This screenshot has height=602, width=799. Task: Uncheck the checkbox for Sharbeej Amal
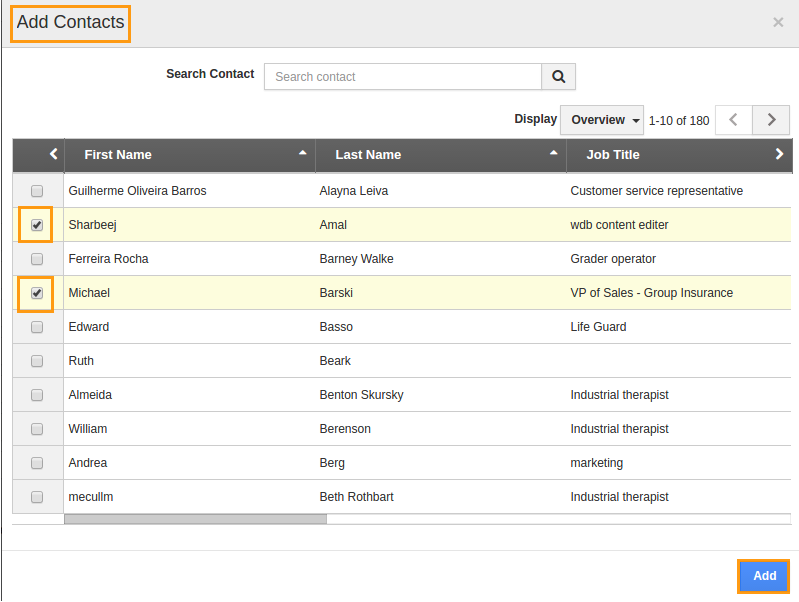pyautogui.click(x=37, y=225)
